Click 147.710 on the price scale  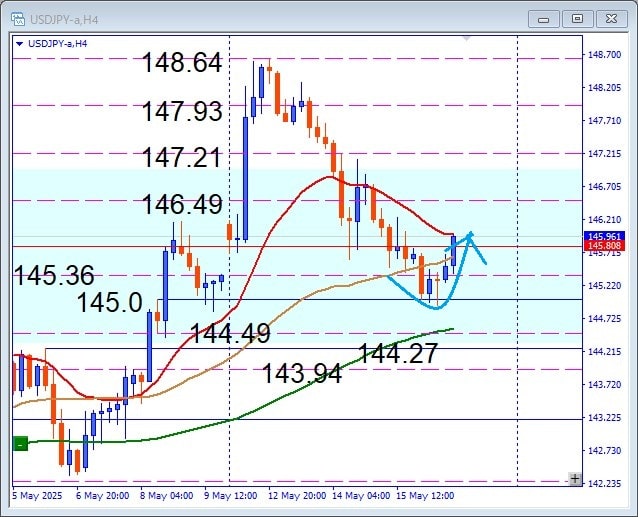(x=605, y=120)
